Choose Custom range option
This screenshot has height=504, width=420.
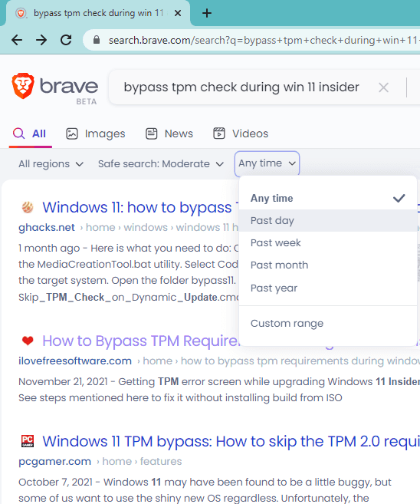point(328,324)
